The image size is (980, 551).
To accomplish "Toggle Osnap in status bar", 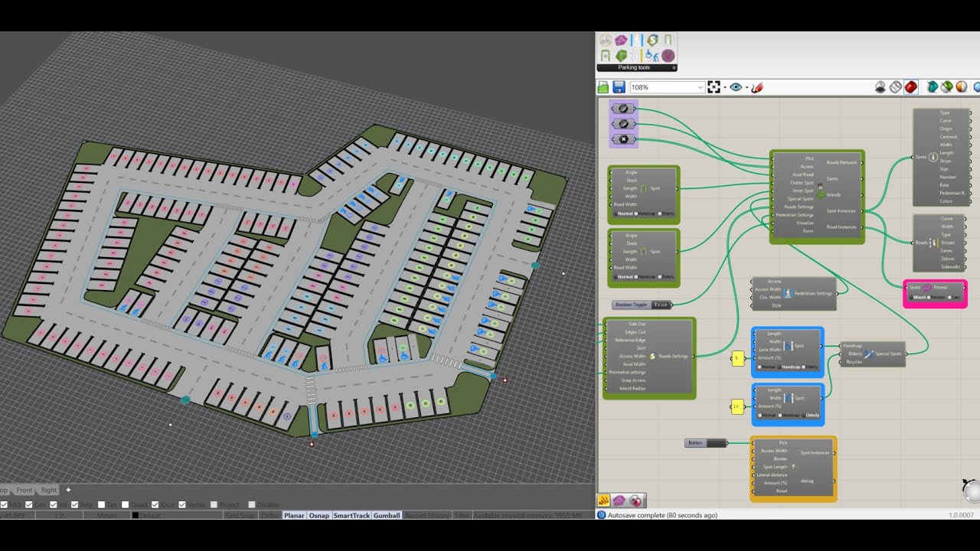I will [319, 516].
